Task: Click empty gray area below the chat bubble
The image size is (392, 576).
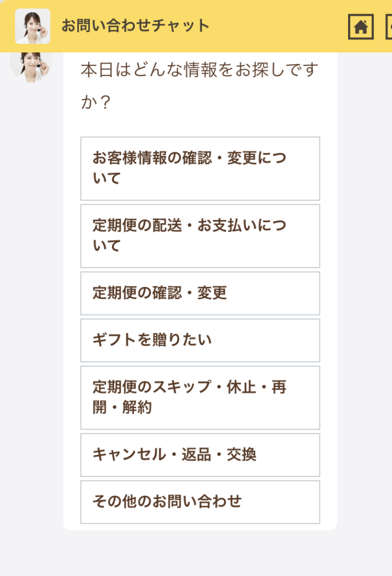Action: (197, 554)
